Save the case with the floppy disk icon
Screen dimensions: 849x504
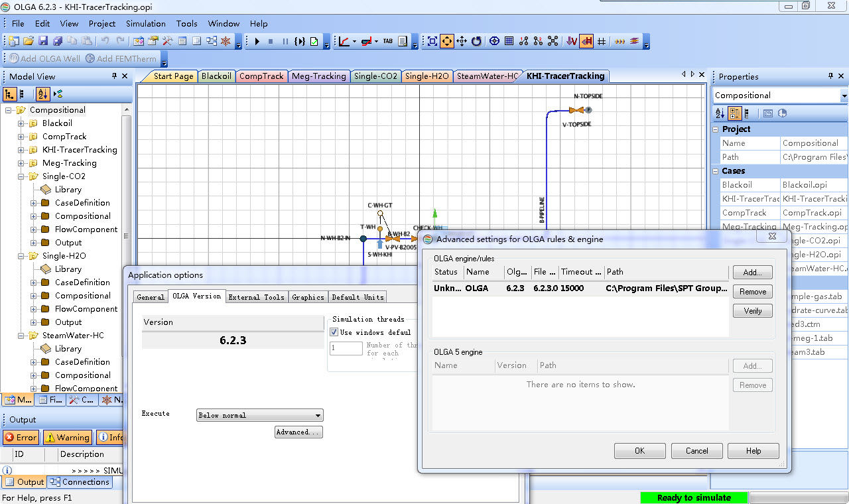tap(43, 41)
